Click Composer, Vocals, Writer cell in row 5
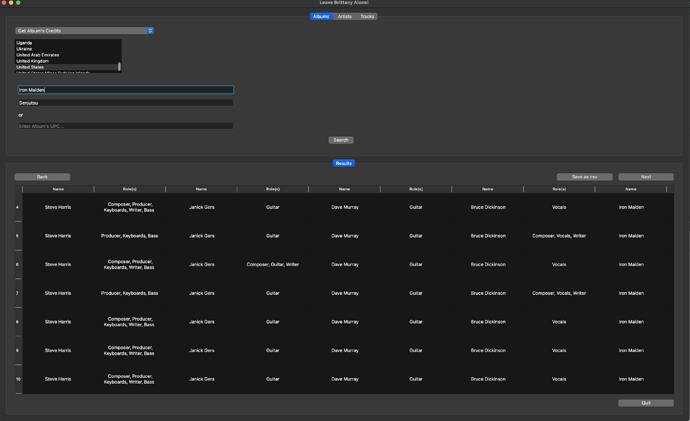 [x=559, y=236]
